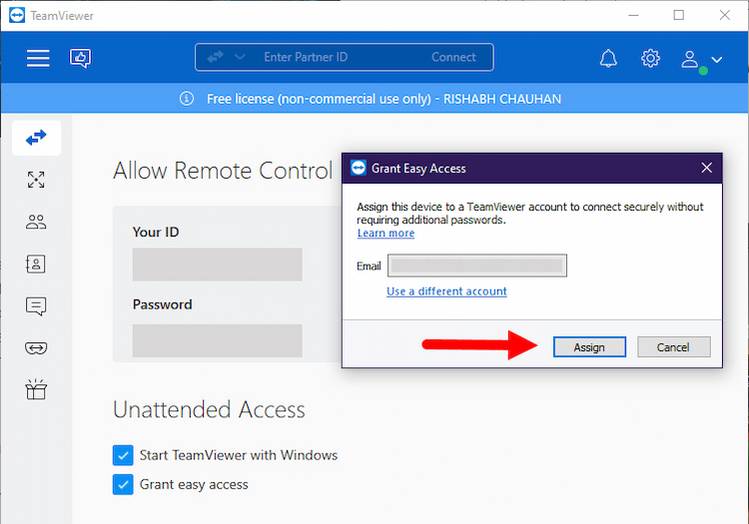Open the Getting Started gift icon
Viewport: 749px width, 524px height.
(36, 390)
